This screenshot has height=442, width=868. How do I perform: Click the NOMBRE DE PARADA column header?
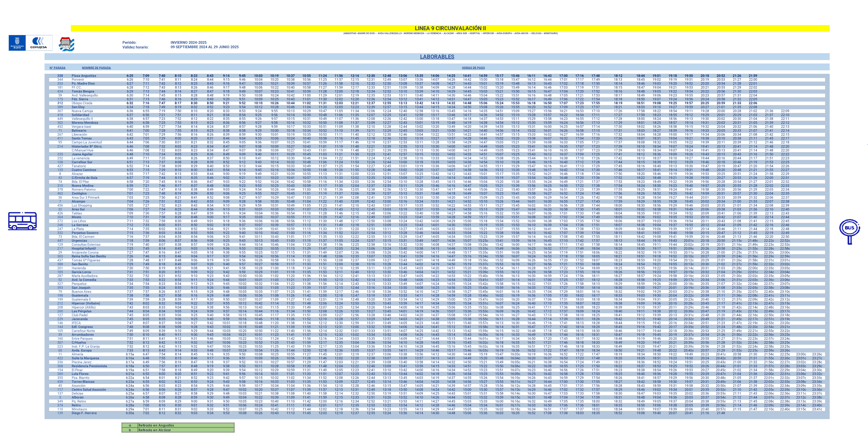[96, 68]
